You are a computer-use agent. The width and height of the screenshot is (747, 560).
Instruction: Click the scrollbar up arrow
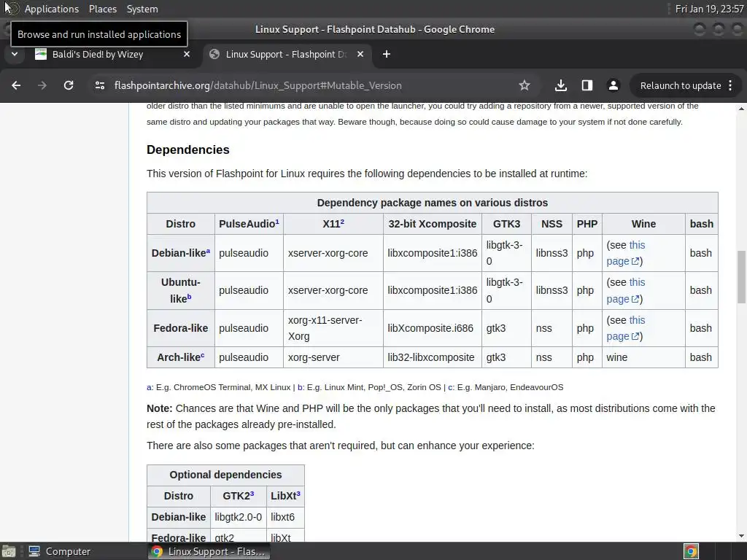(741, 109)
